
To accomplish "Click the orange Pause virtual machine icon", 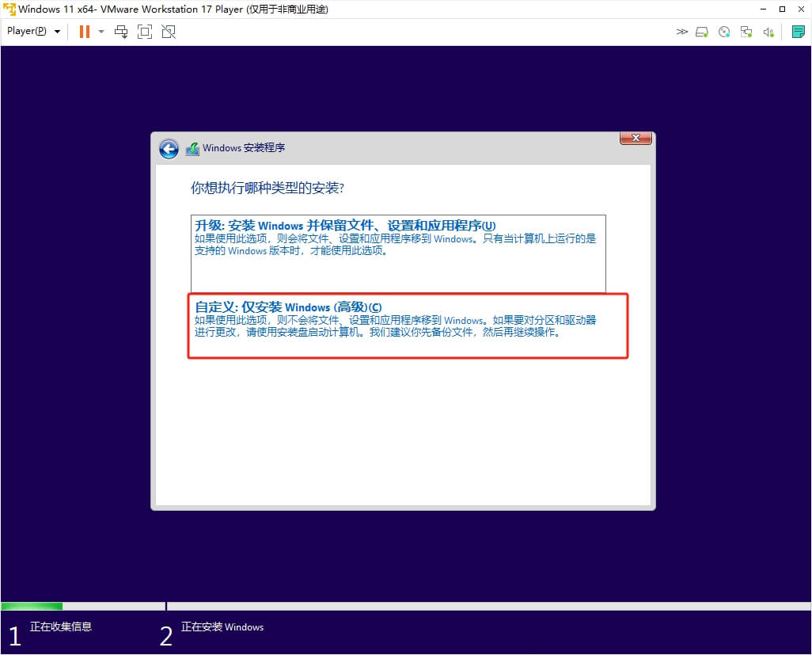I will point(84,32).
